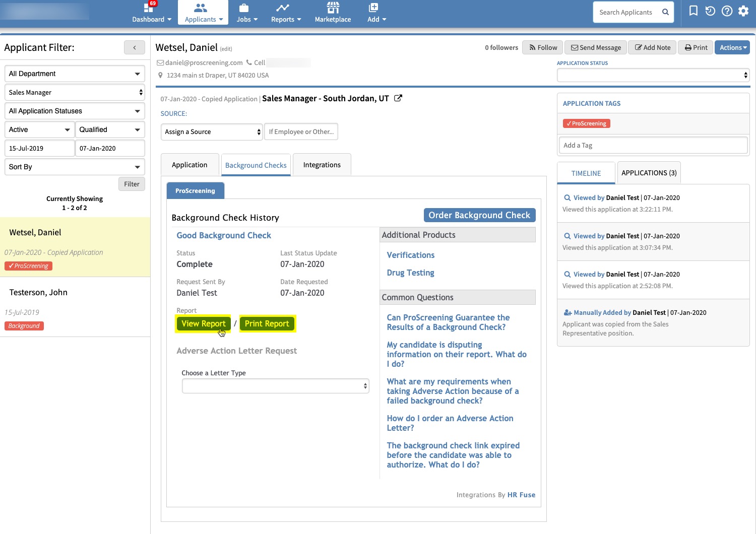Switch to the Integrations tab

322,165
